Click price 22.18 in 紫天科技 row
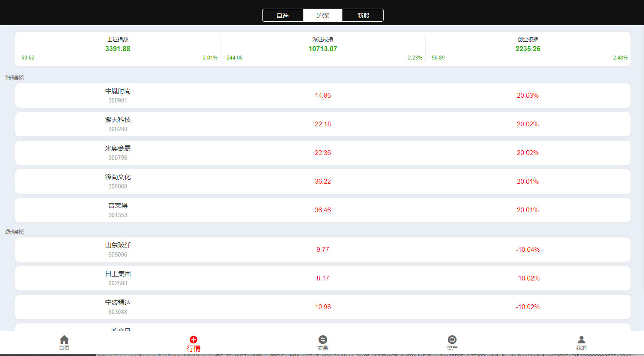 tap(323, 124)
